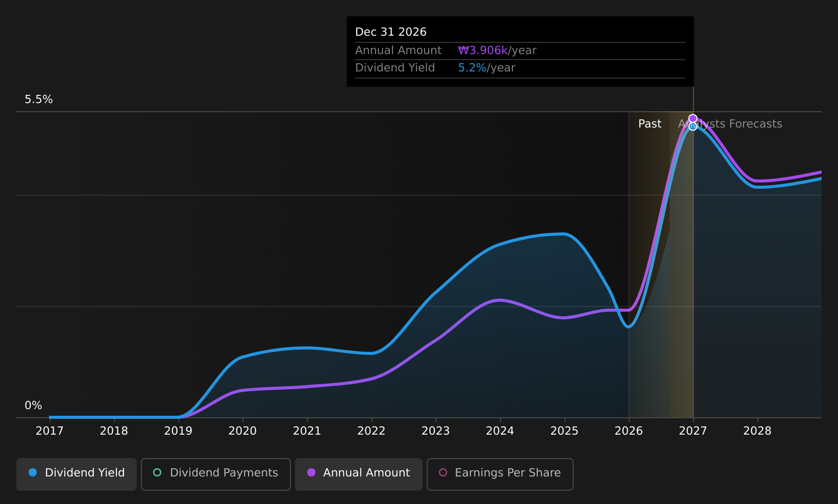
Task: Click the 5.2% dividend yield tooltip value
Action: [472, 68]
